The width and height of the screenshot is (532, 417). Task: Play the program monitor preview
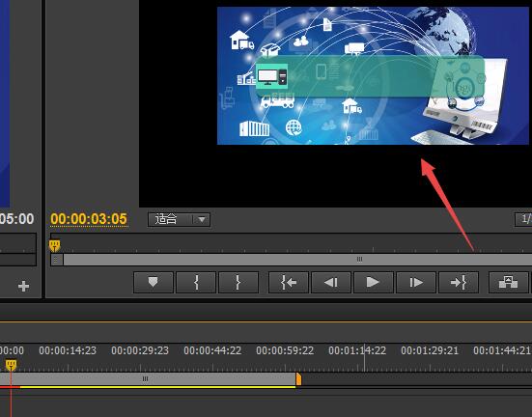[x=374, y=282]
